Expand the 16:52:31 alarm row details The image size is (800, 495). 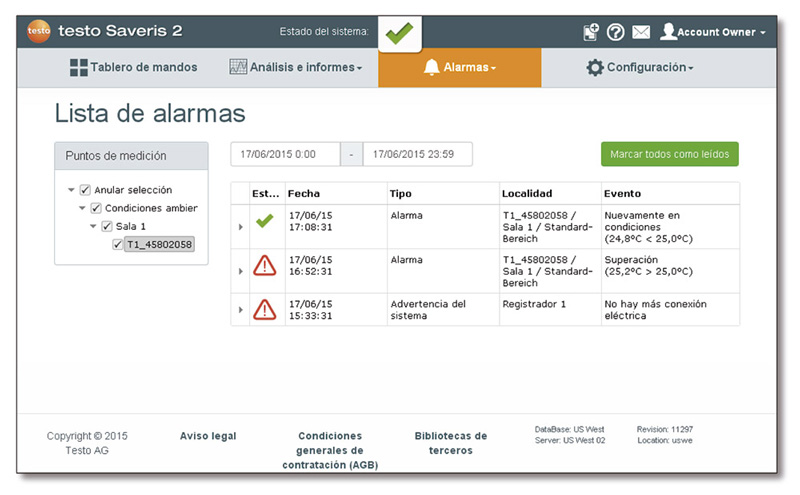point(241,271)
